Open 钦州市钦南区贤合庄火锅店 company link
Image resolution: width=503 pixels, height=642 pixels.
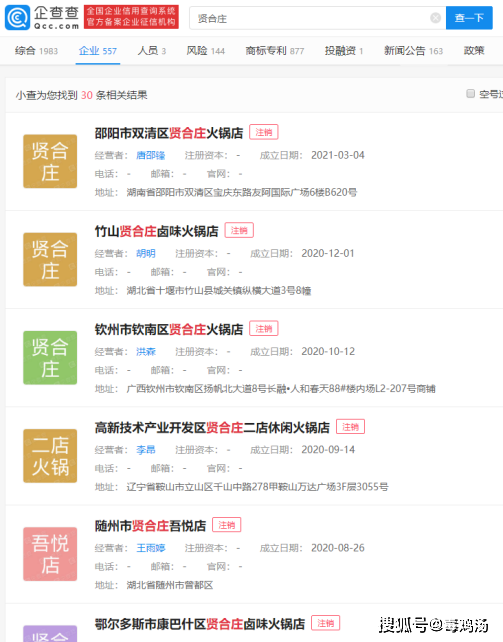pos(169,330)
